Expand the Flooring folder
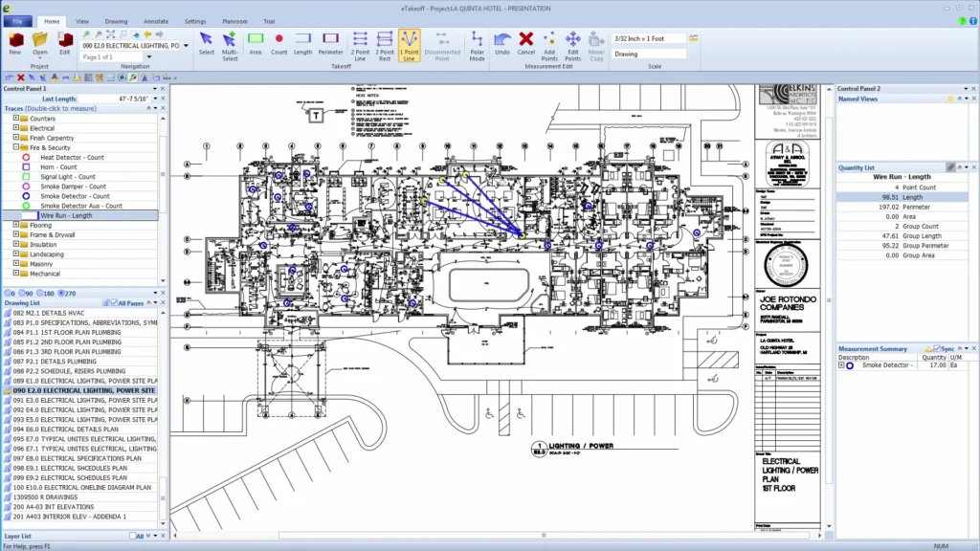This screenshot has width=980, height=551. (x=16, y=225)
